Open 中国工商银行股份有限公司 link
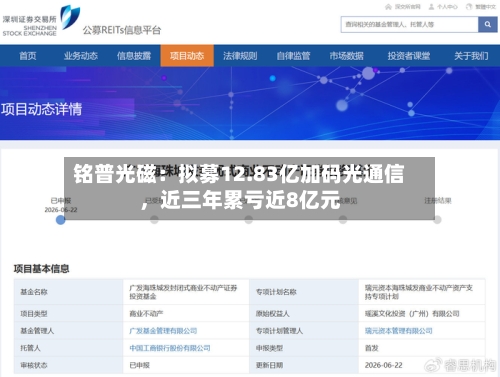 coord(170,348)
